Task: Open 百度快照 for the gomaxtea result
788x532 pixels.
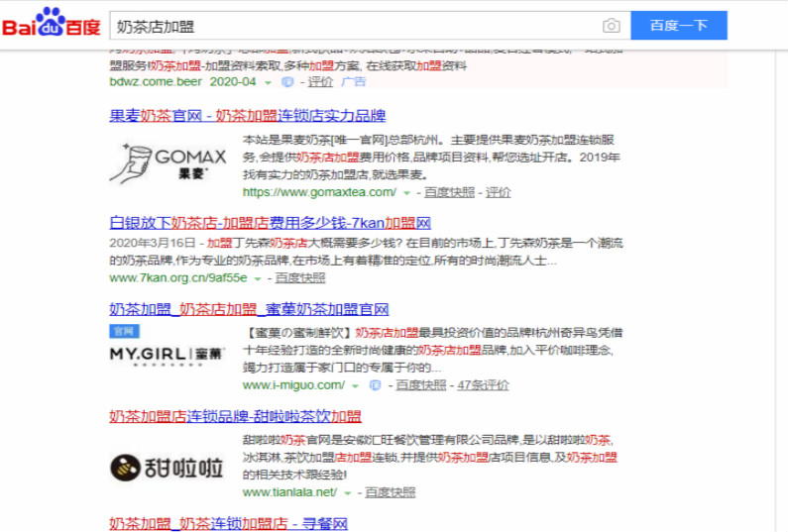Action: (449, 192)
